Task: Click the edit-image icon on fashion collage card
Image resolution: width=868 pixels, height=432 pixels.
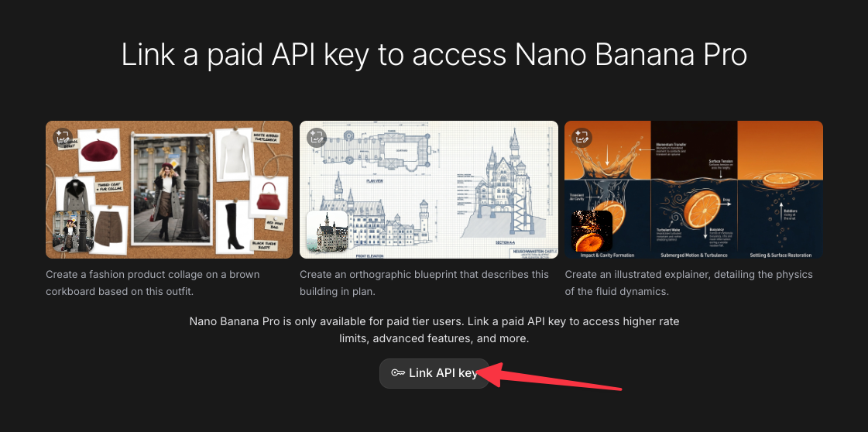Action: (63, 138)
